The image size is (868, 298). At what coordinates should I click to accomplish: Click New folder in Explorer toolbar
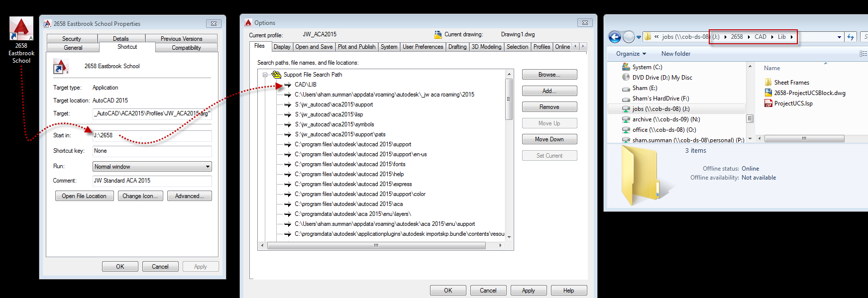point(676,54)
